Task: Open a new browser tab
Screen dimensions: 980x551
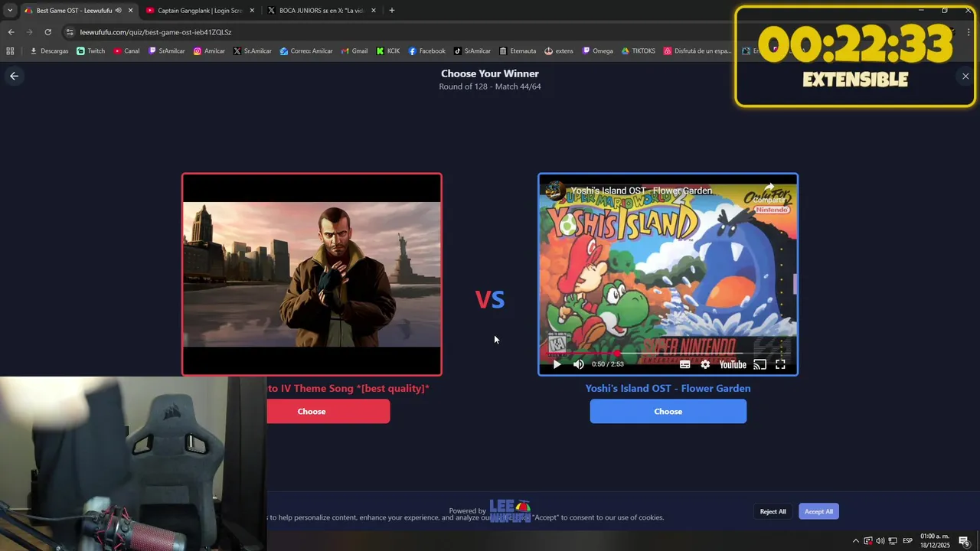Action: click(392, 11)
